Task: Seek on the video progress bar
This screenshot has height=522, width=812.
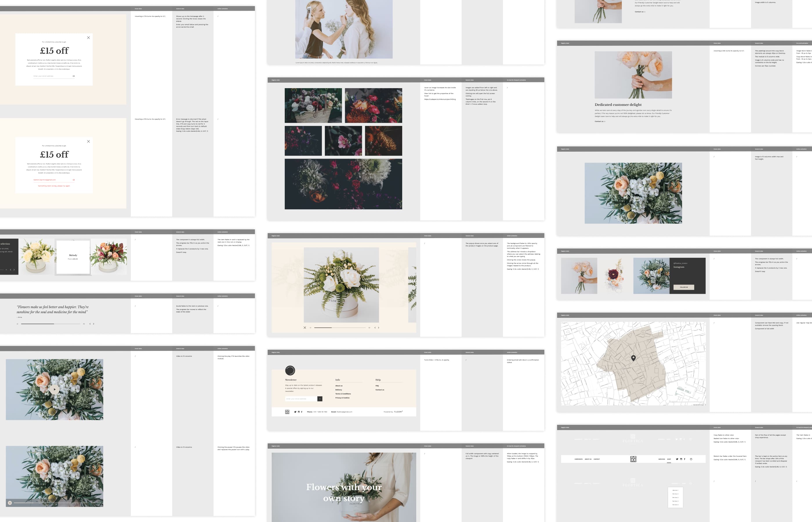Action: (x=52, y=503)
